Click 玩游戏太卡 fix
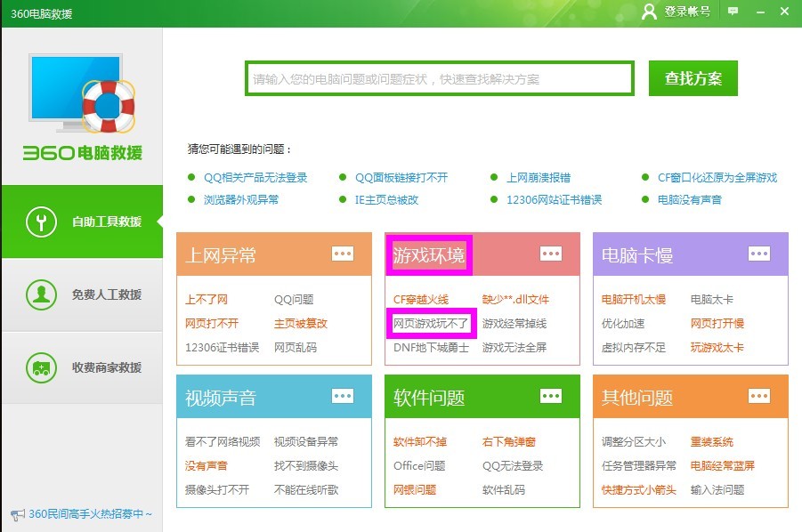The image size is (802, 532). (717, 348)
